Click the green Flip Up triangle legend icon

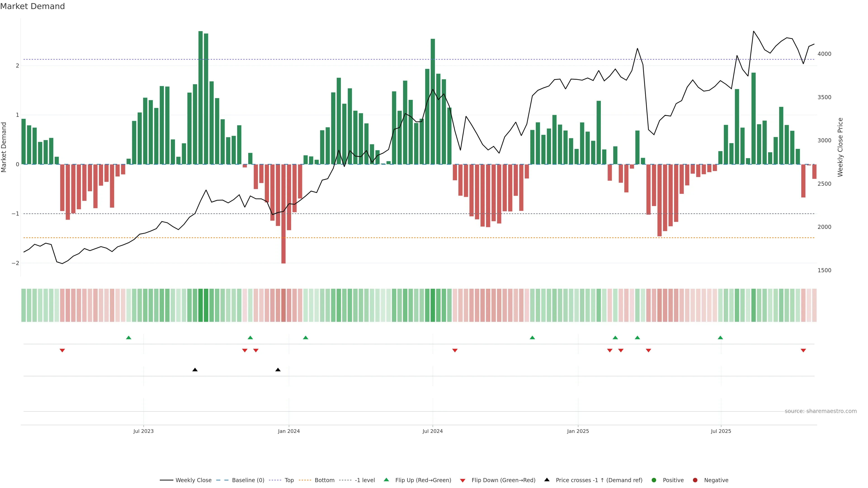click(x=386, y=480)
